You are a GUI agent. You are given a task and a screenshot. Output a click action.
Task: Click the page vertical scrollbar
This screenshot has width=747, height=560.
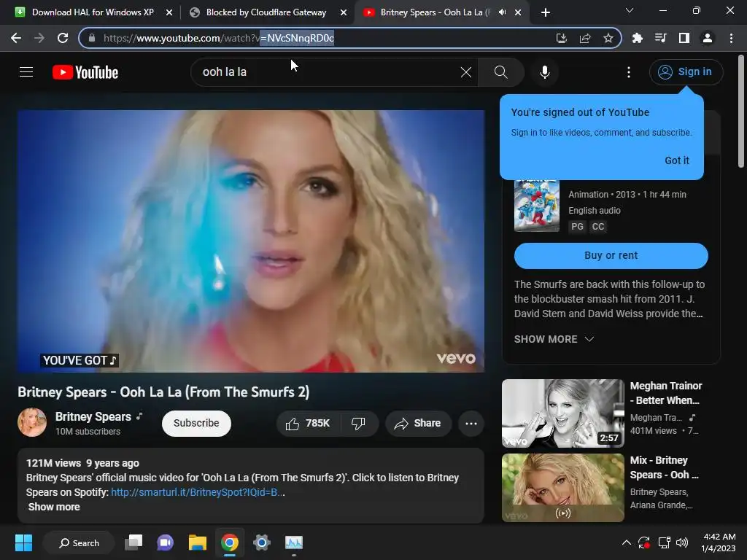click(741, 112)
